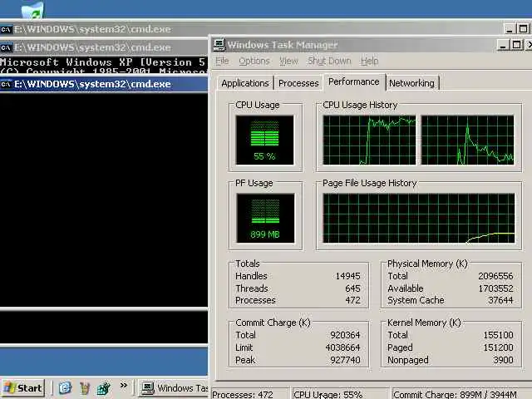Expand the Quick Launch overflow chevron
Viewport: 532px width, 399px height.
[x=124, y=385]
